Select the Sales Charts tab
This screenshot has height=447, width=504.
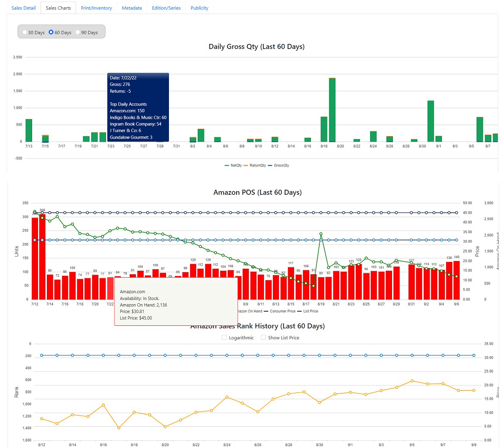[58, 8]
